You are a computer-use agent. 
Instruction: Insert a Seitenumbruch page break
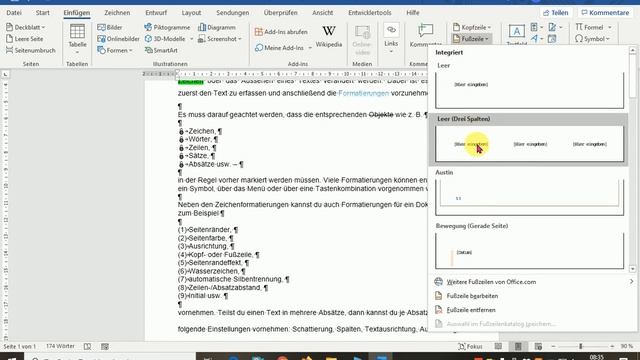pos(30,50)
